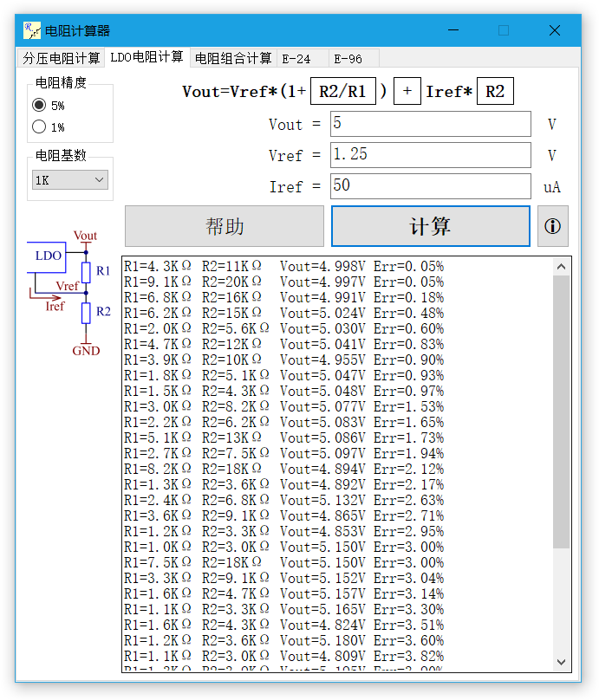Click the Vout input field
599x700 pixels.
(430, 124)
